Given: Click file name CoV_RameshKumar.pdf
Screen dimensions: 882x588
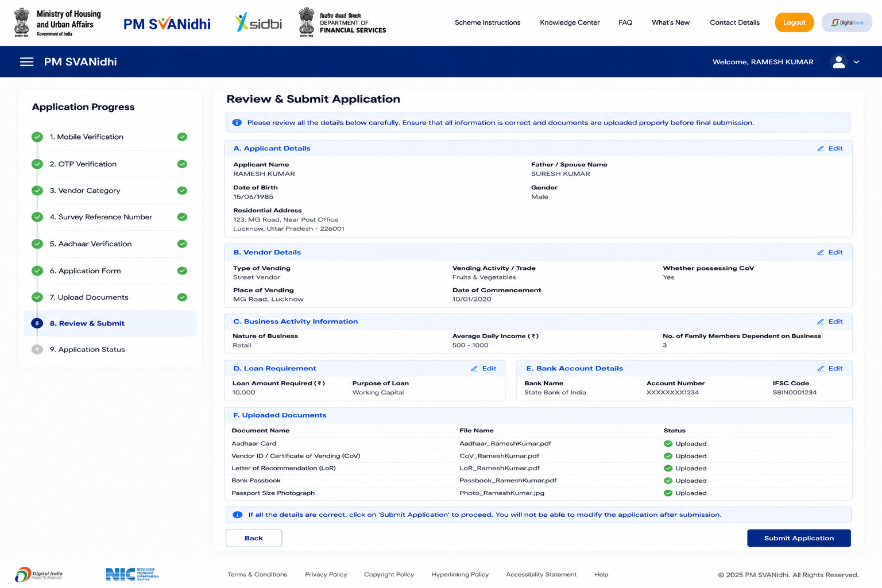Looking at the screenshot, I should tap(499, 456).
